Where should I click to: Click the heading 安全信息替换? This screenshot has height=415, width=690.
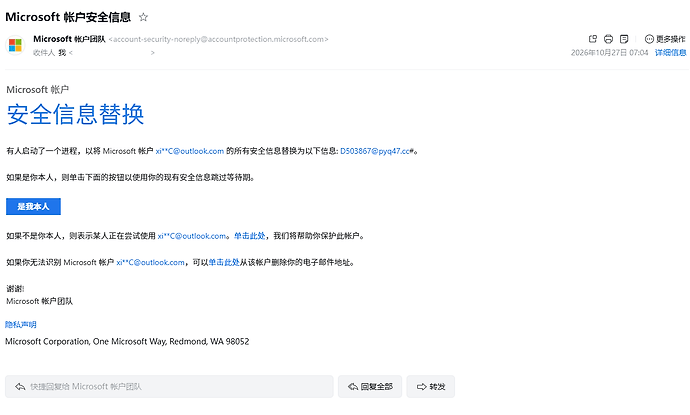tap(75, 114)
